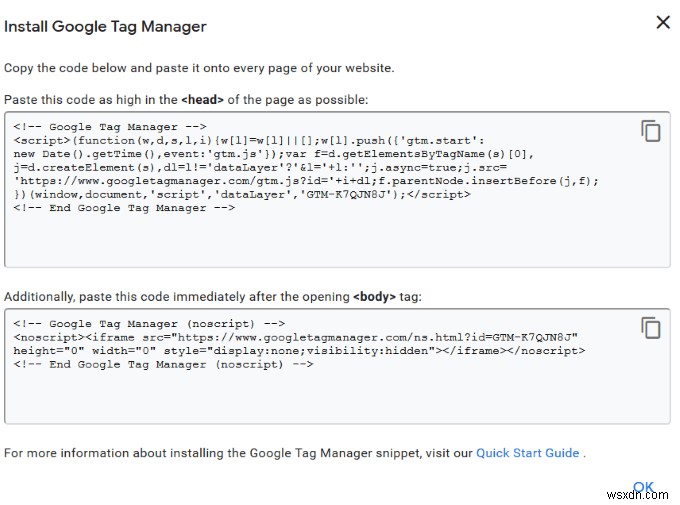Click the '<!-- End Google Tag Manager -->' comment in head code
680x505 pixels.
[x=124, y=208]
